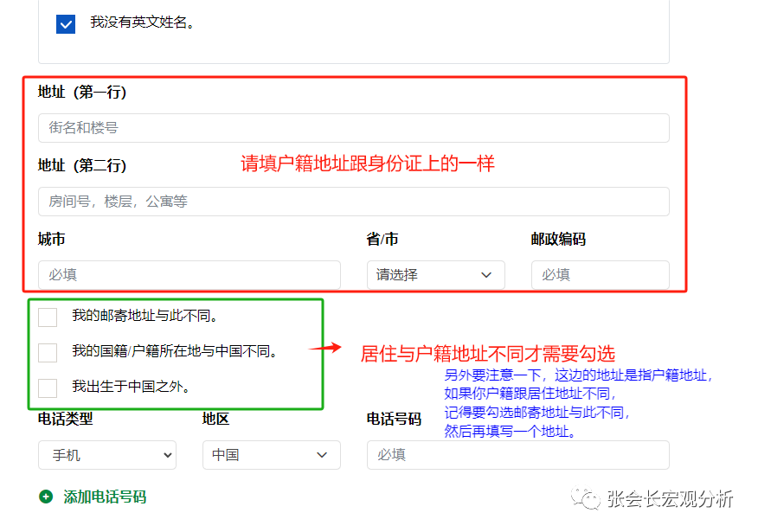Image resolution: width=758 pixels, height=532 pixels.
Task: Focus the 街名和楼号 address line one field
Action: (353, 128)
